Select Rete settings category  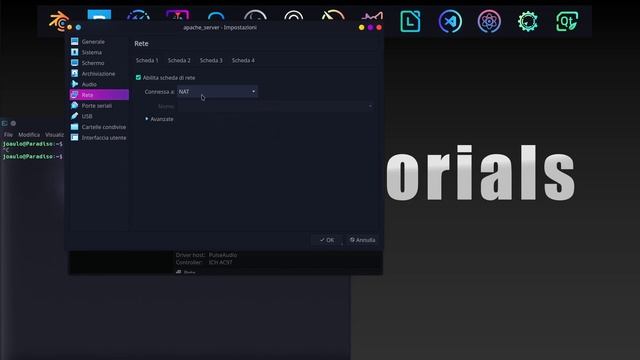pyautogui.click(x=99, y=95)
